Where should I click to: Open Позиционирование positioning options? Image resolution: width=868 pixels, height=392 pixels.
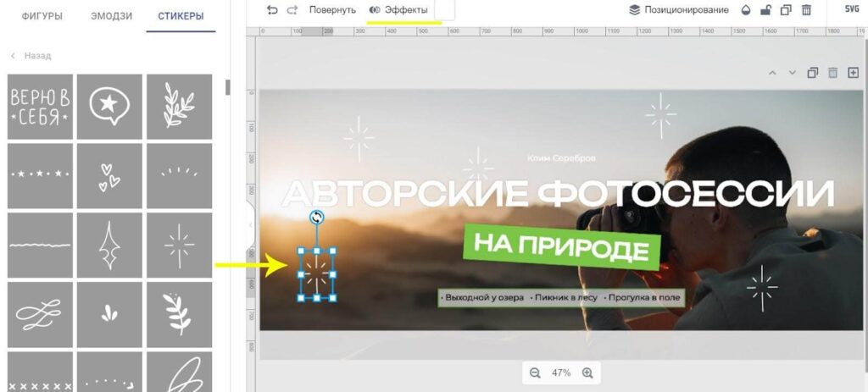679,10
